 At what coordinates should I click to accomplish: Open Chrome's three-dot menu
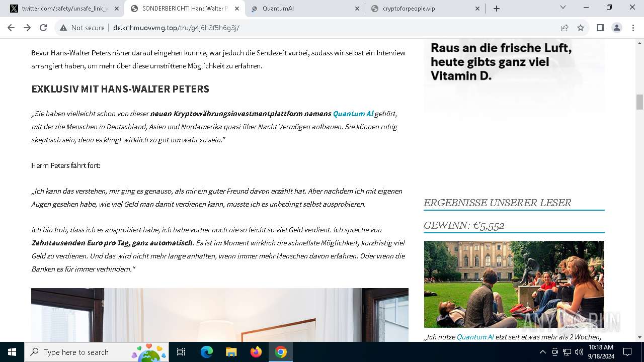(633, 28)
